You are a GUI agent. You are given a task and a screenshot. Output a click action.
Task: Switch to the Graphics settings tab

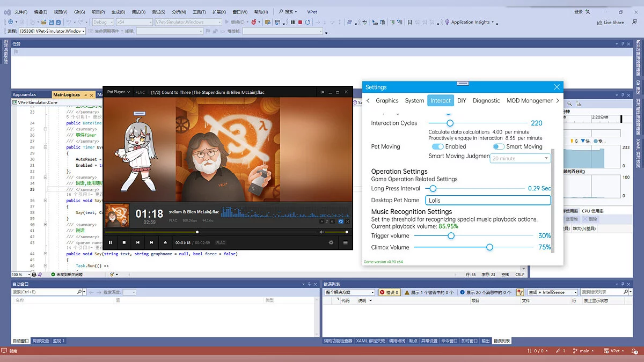pyautogui.click(x=387, y=100)
